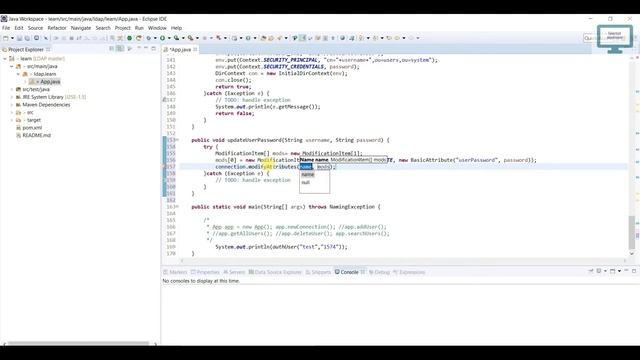
Task: Expand the JRE System Library node
Action: tap(12, 97)
